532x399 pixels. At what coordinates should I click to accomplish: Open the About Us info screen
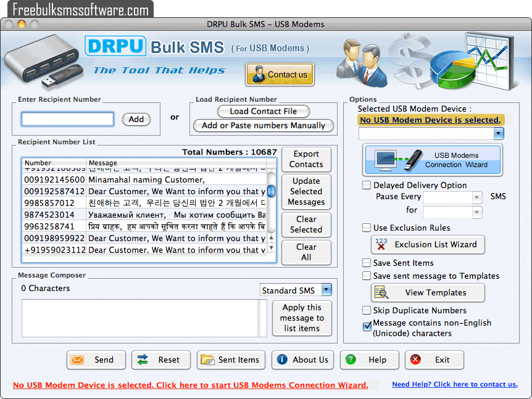pyautogui.click(x=302, y=360)
